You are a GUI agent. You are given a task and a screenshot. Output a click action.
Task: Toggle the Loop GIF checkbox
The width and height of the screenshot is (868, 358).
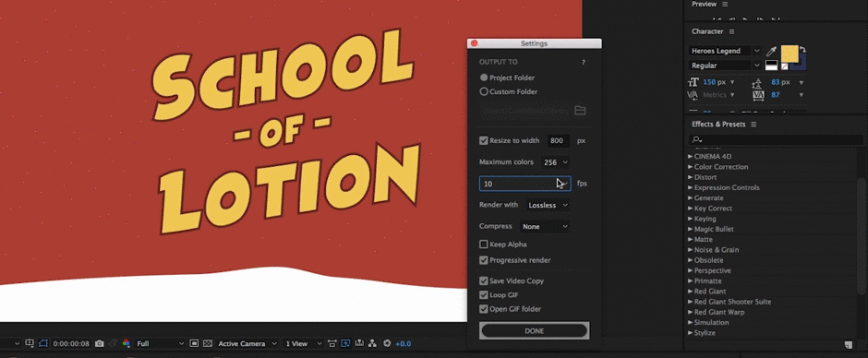(x=484, y=295)
